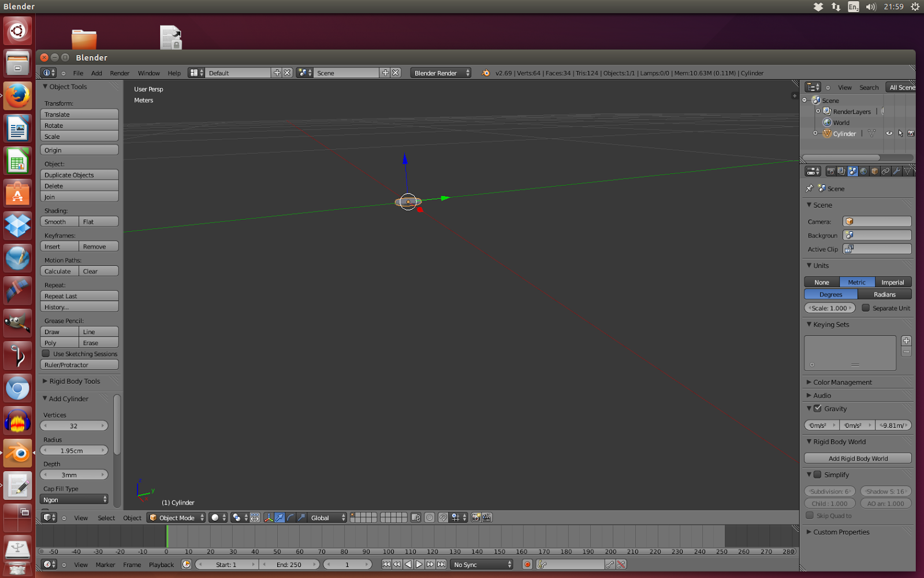Screen dimensions: 924x578
Task: Open the Object properties cube icon
Action: (x=875, y=171)
